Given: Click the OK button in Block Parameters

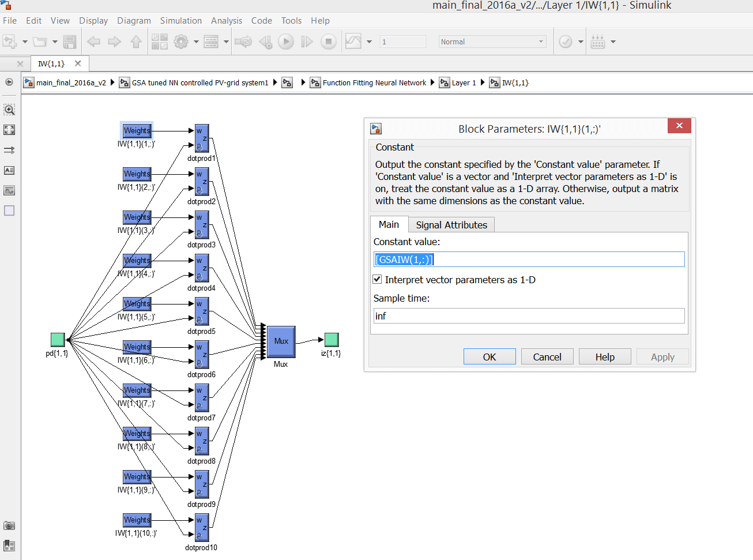Looking at the screenshot, I should point(489,357).
